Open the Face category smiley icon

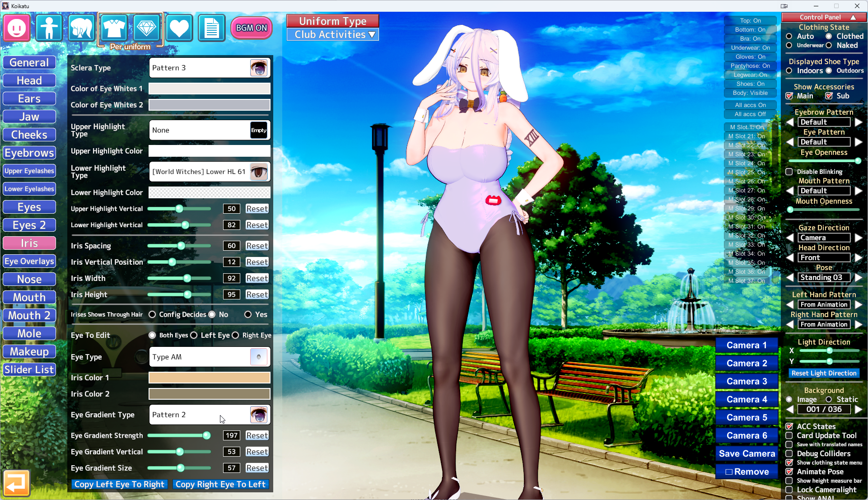pyautogui.click(x=17, y=28)
